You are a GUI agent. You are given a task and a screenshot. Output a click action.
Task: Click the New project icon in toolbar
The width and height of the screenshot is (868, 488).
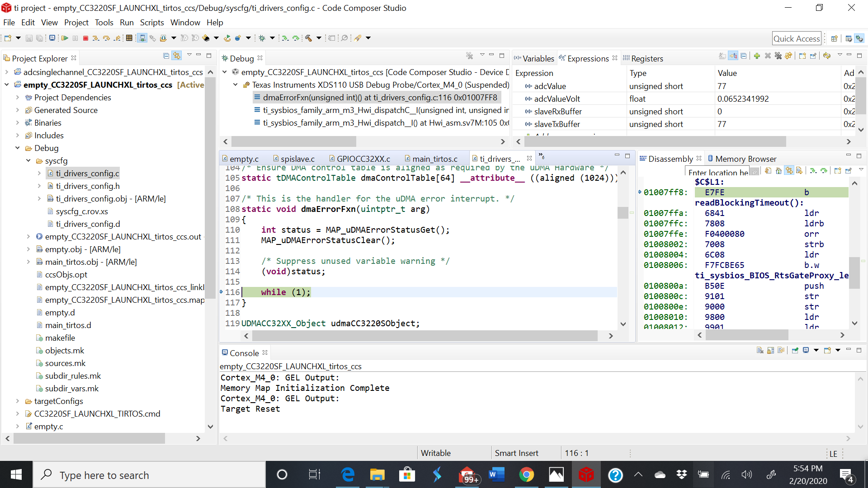8,38
